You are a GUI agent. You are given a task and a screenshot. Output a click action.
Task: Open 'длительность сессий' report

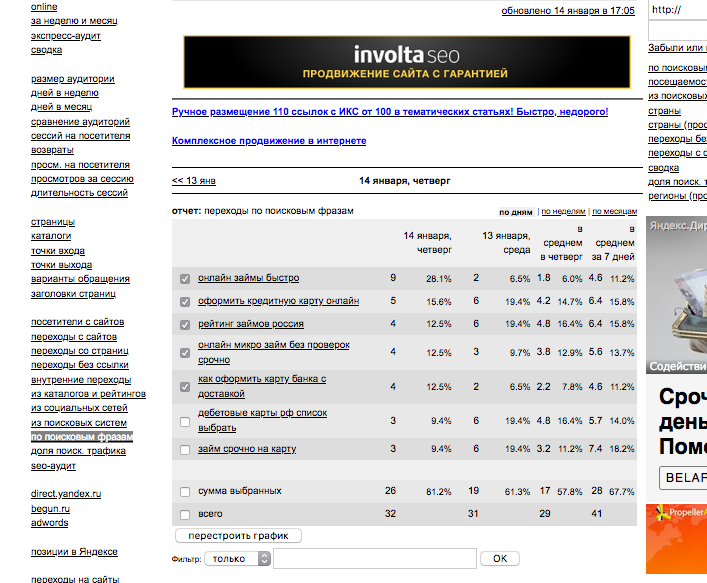79,193
